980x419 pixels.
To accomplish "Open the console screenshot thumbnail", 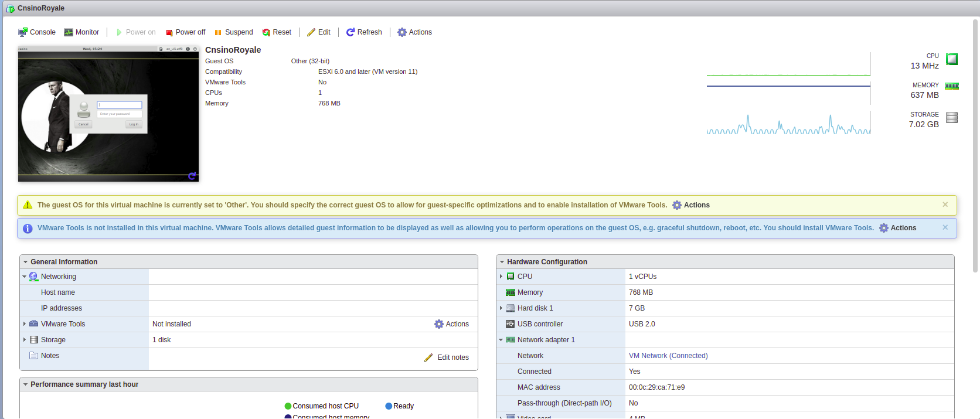I will pyautogui.click(x=108, y=114).
